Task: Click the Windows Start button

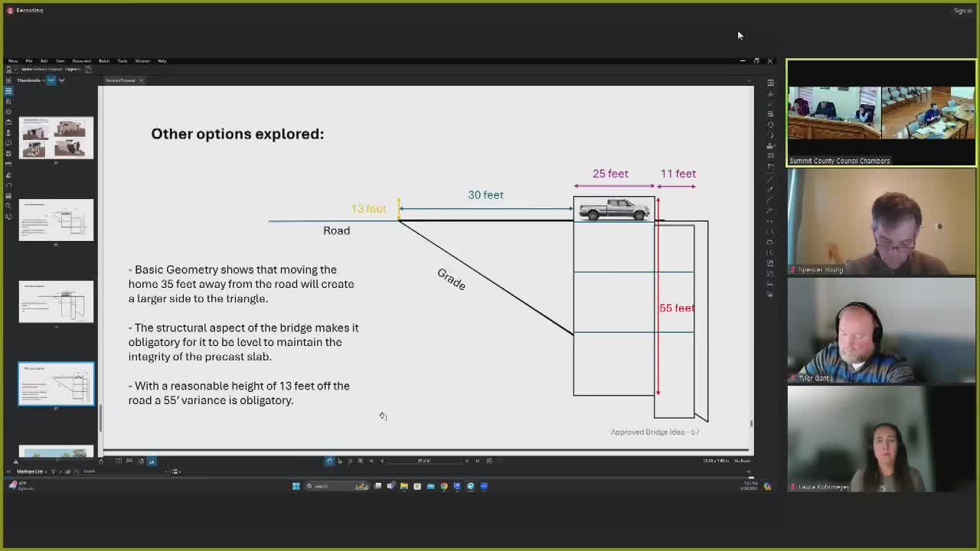Action: pyautogui.click(x=296, y=486)
